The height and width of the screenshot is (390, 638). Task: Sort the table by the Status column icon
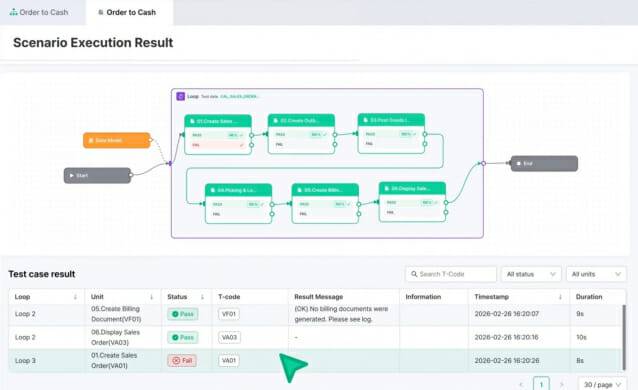tap(202, 297)
